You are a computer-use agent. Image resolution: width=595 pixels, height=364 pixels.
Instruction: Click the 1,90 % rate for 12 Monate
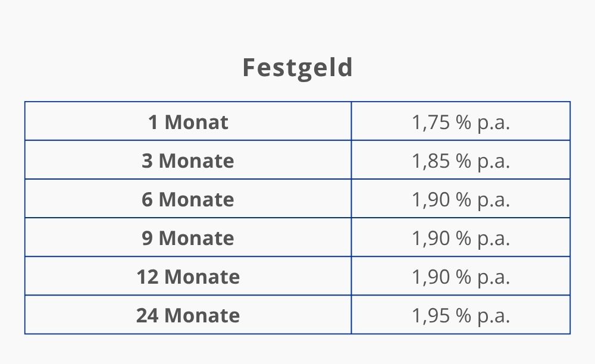click(x=461, y=277)
